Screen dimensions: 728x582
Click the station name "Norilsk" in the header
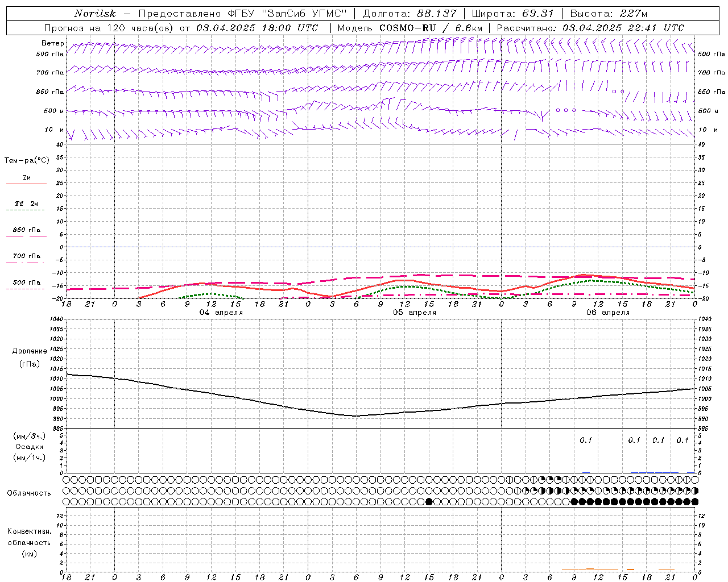point(95,14)
